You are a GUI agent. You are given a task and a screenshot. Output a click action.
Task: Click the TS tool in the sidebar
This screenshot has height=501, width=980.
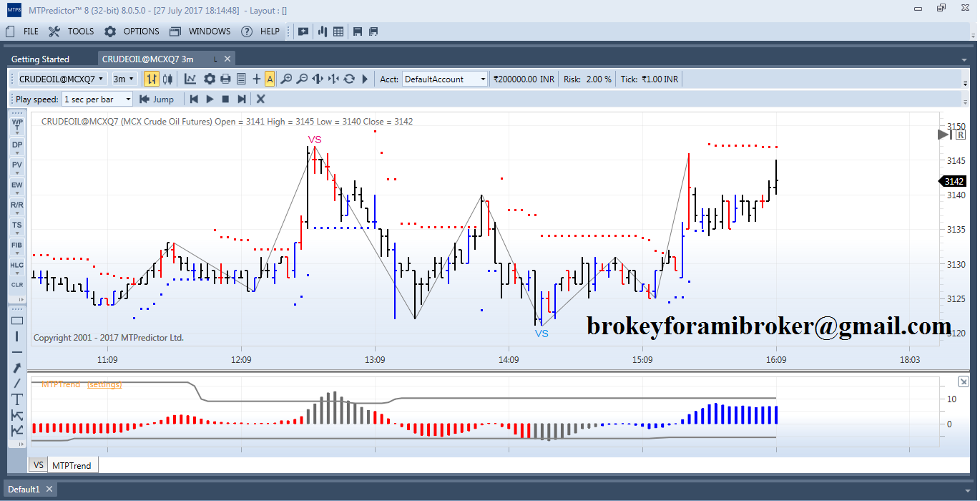(17, 225)
